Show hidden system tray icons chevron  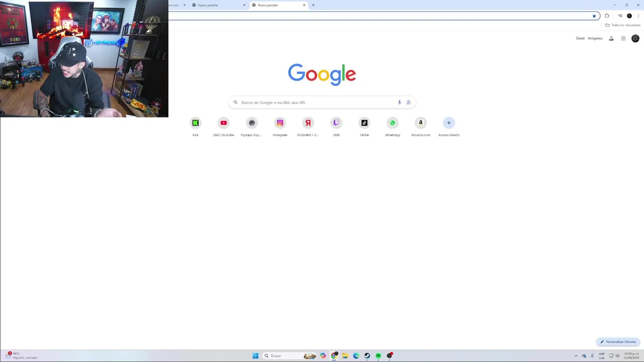(576, 356)
